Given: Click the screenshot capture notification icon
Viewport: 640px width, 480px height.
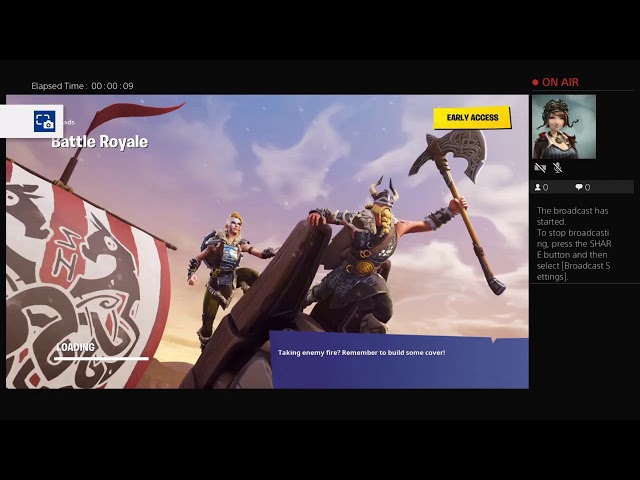Looking at the screenshot, I should (x=44, y=121).
